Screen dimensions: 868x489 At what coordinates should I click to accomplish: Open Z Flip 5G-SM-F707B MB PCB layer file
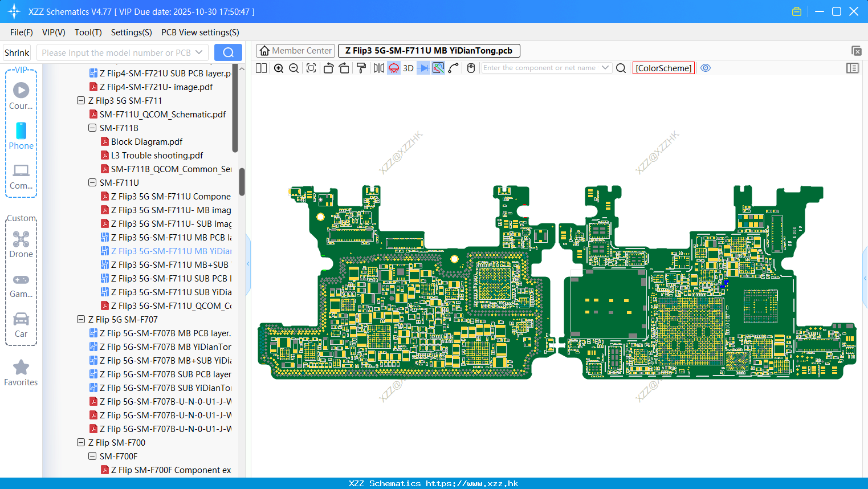pyautogui.click(x=165, y=333)
